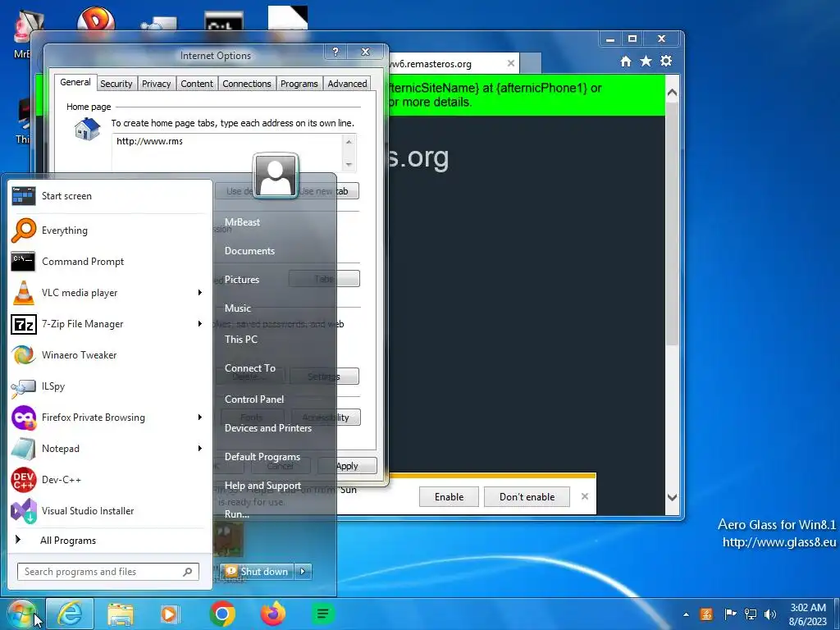Open 7-Zip File Manager
The width and height of the screenshot is (840, 630).
pos(107,323)
